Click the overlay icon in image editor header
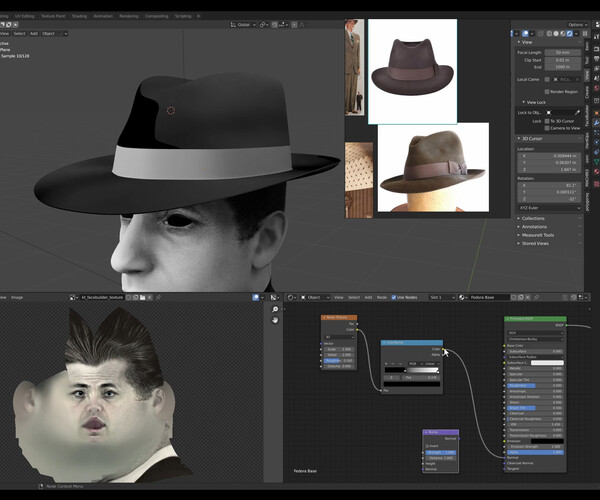This screenshot has width=600, height=500. (256, 297)
